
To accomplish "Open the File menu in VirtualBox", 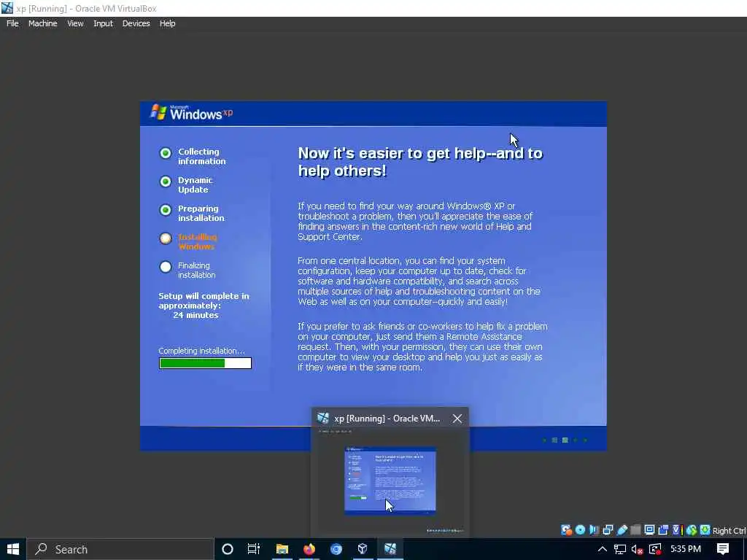I will (12, 23).
